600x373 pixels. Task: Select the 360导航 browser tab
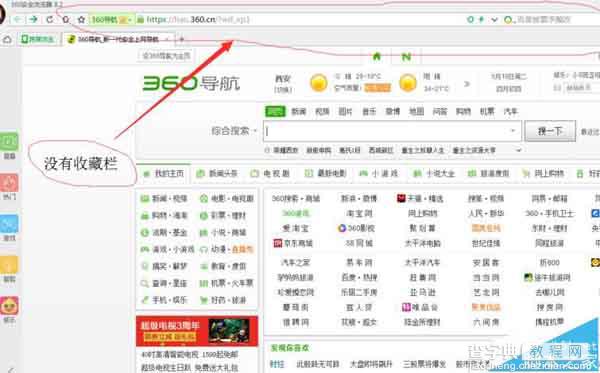[x=119, y=39]
